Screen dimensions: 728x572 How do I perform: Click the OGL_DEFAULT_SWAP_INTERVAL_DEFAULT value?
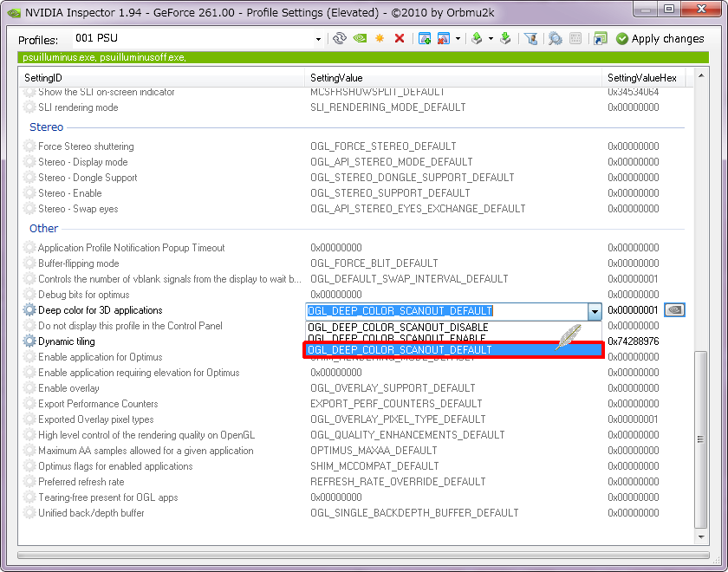click(x=409, y=279)
